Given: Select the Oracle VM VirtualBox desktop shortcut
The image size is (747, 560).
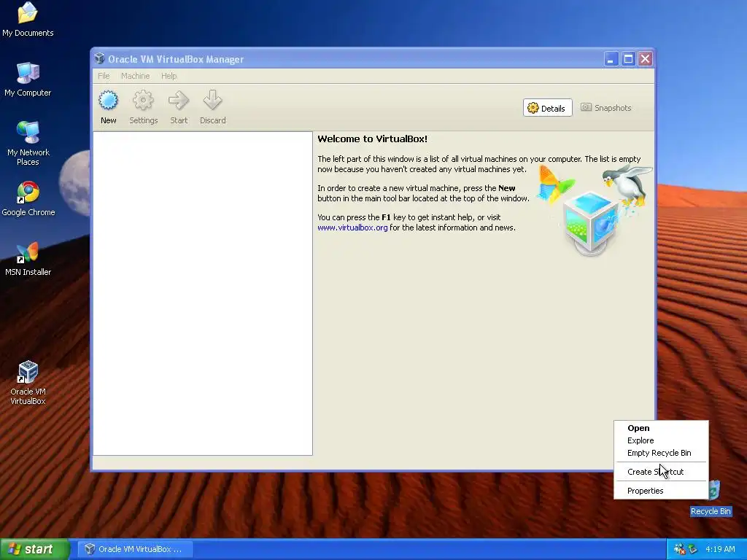Looking at the screenshot, I should click(28, 383).
